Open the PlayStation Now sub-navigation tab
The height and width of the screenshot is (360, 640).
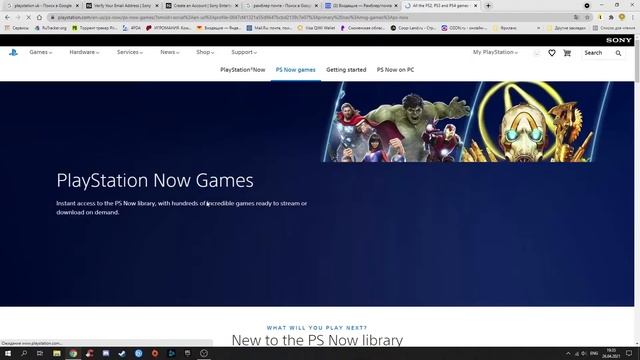coord(242,70)
